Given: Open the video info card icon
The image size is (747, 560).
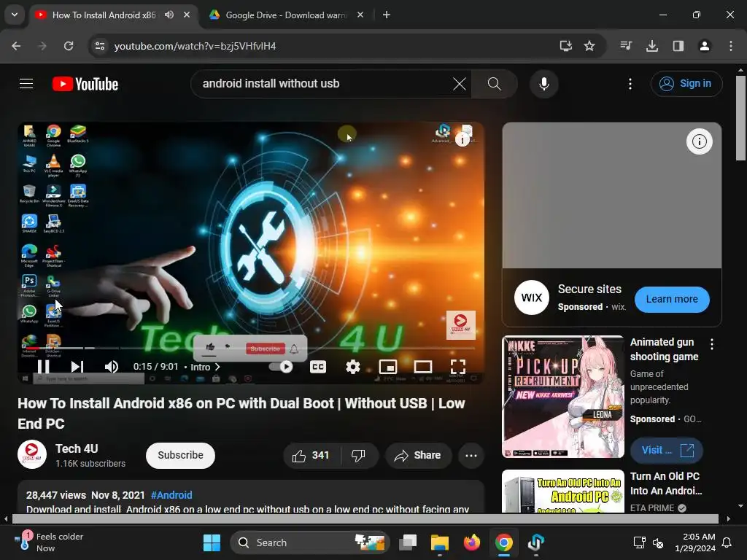Looking at the screenshot, I should click(462, 139).
